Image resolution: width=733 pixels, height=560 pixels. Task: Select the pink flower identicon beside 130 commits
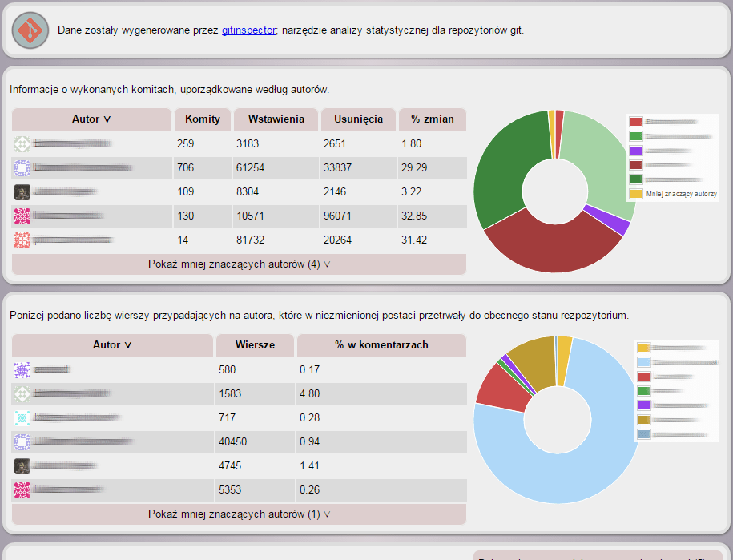click(x=22, y=216)
